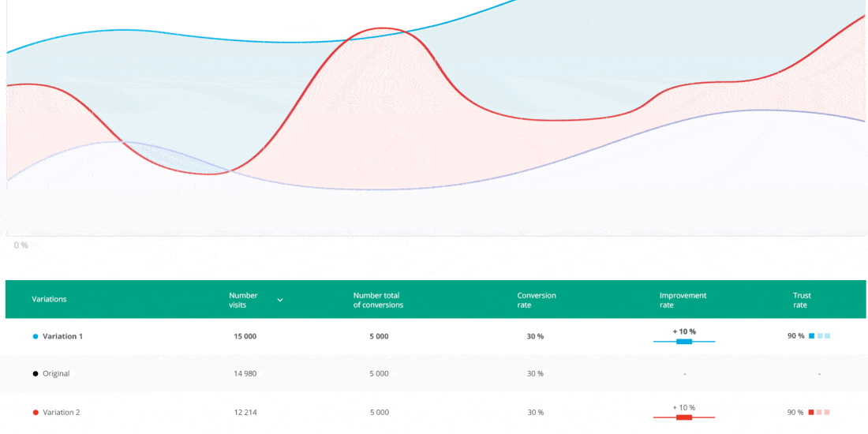Click Original's 30 % conversion rate
Image resolution: width=868 pixels, height=434 pixels.
pos(535,374)
